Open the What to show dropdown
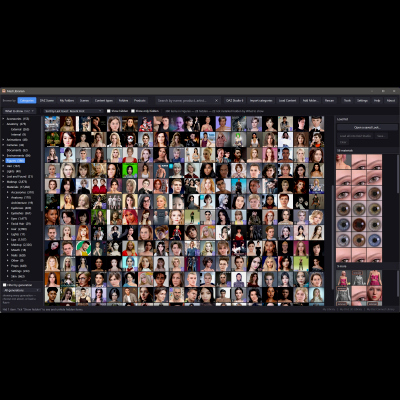This screenshot has width=400, height=400. coord(19,111)
